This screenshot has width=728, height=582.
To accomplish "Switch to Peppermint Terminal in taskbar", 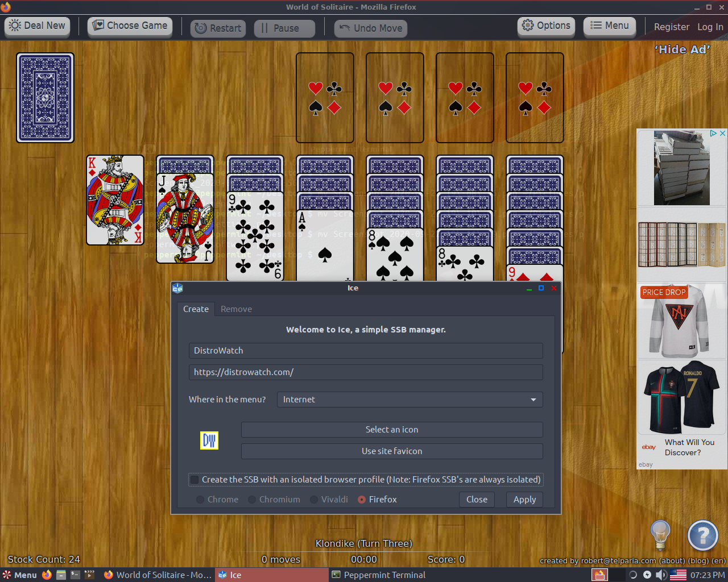I will (x=379, y=575).
